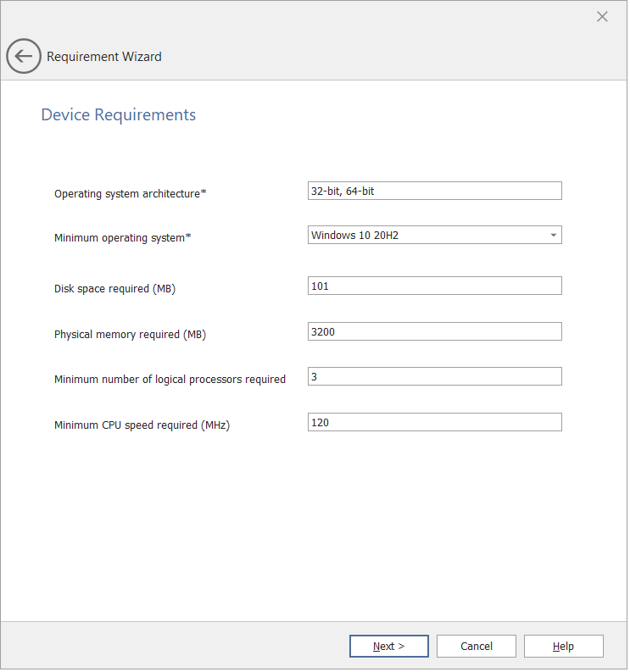Focus the Disk space required input
630x672 pixels.
point(434,286)
